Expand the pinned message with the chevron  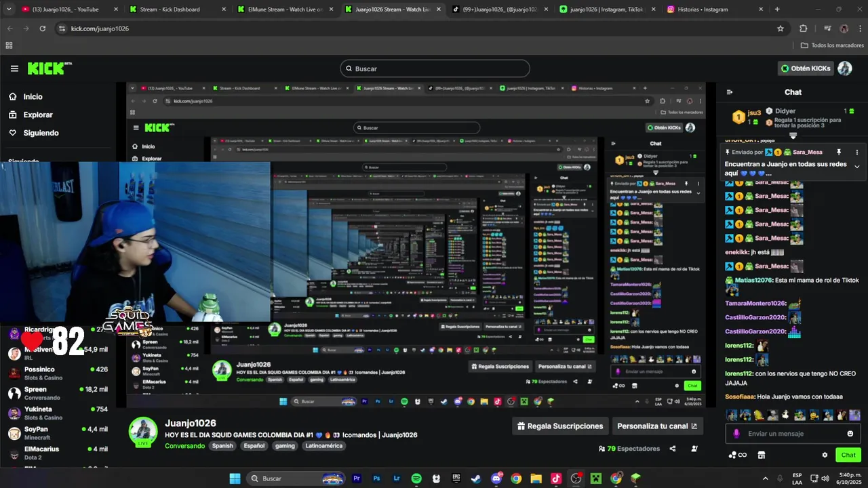point(856,167)
